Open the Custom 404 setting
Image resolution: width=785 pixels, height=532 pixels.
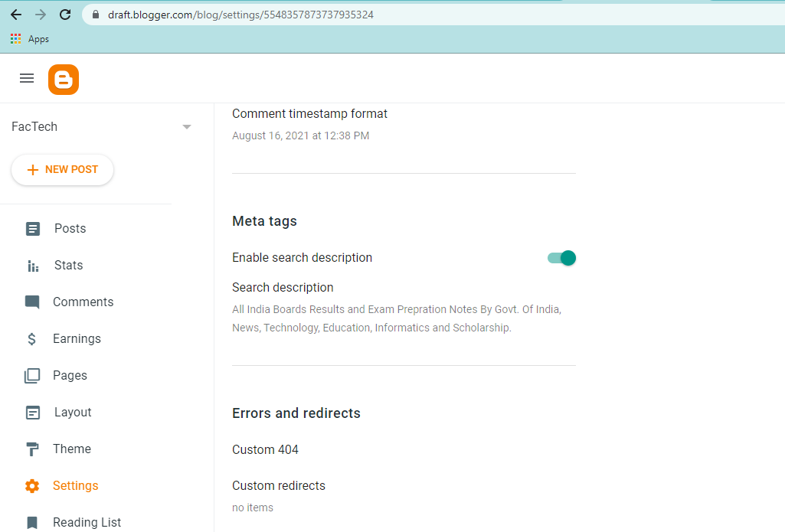pyautogui.click(x=265, y=449)
